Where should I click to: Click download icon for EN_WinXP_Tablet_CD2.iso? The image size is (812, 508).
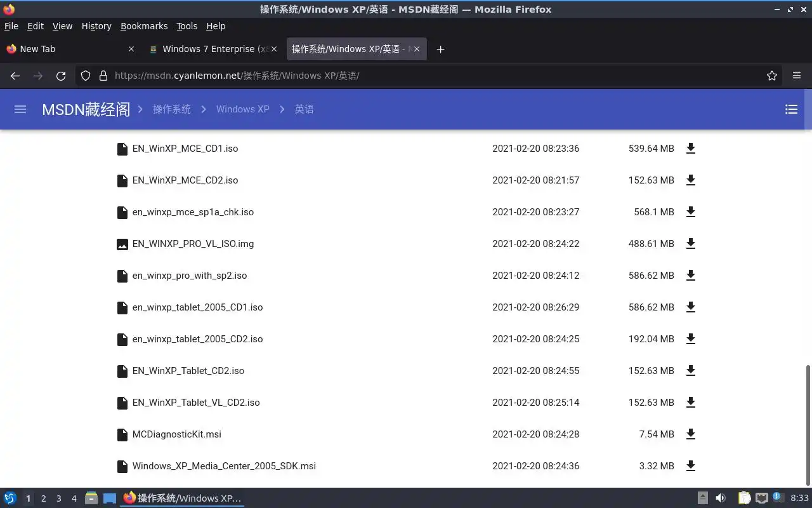point(691,371)
